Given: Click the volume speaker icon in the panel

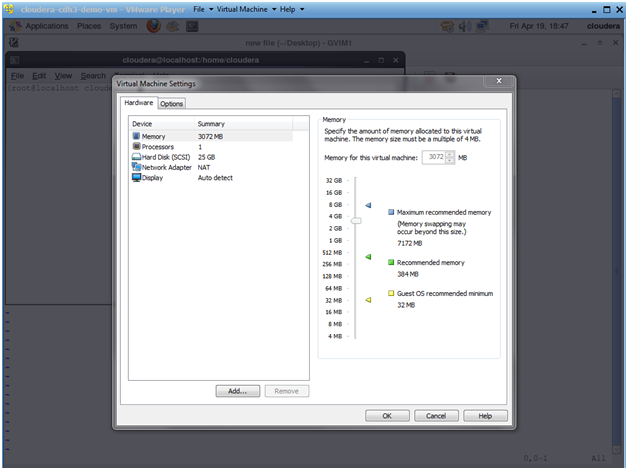Looking at the screenshot, I should (x=465, y=26).
